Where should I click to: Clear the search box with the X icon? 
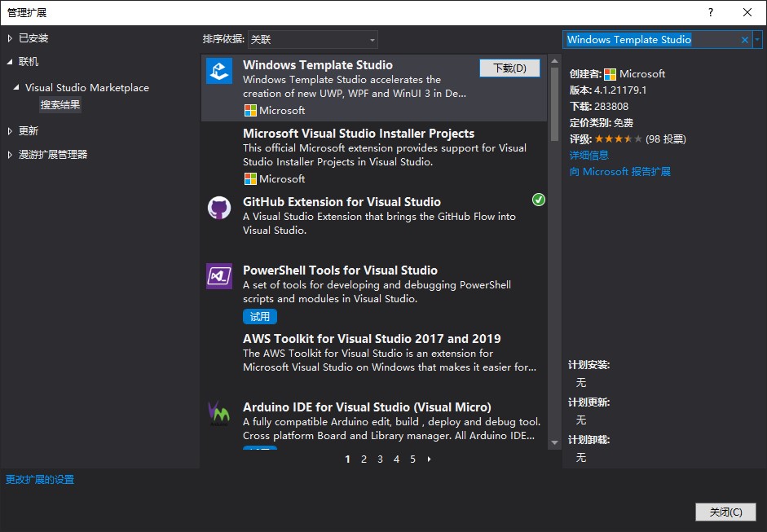click(x=744, y=40)
